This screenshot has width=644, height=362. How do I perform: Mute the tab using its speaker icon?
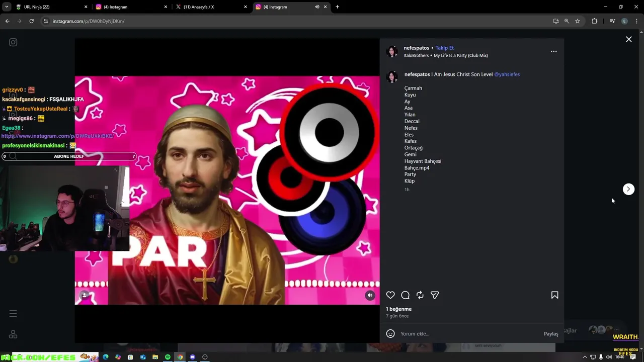pos(317,7)
